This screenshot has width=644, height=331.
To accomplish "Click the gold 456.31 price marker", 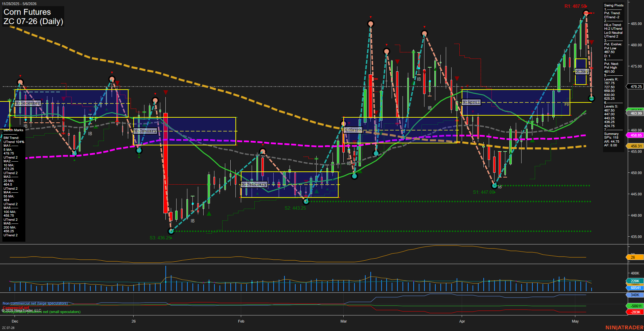I will [x=636, y=146].
